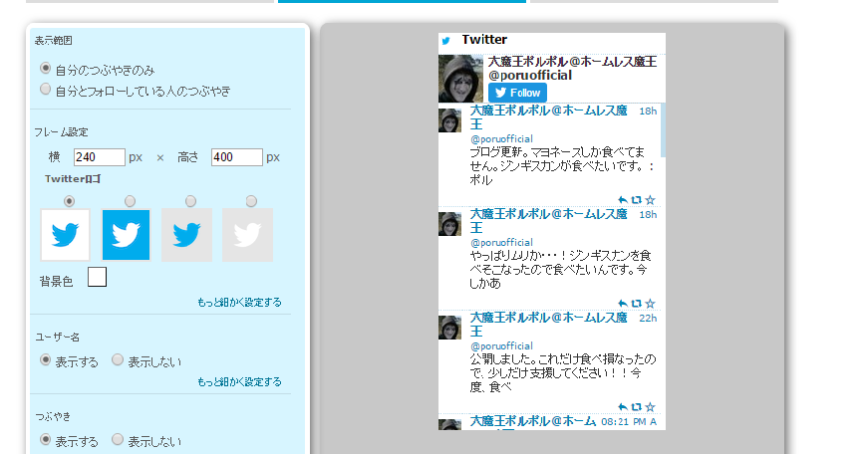868x454 pixels.
Task: Click favorite star on 公開しました tweet
Action: point(650,407)
